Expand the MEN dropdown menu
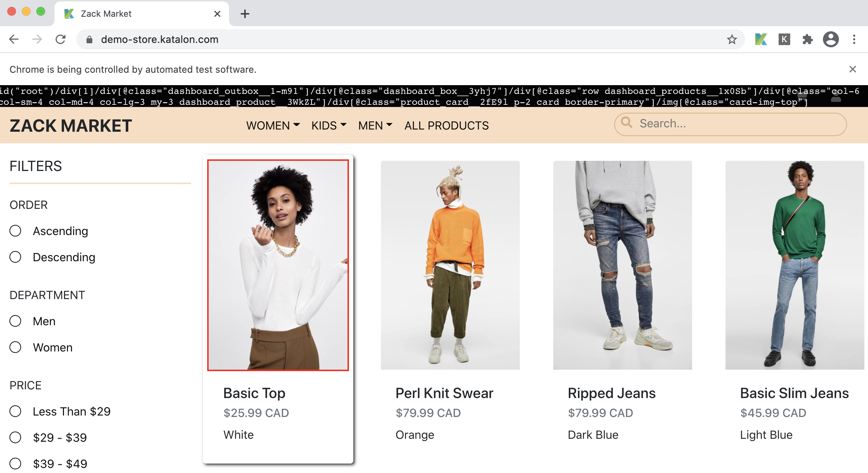This screenshot has width=868, height=473. (x=375, y=126)
